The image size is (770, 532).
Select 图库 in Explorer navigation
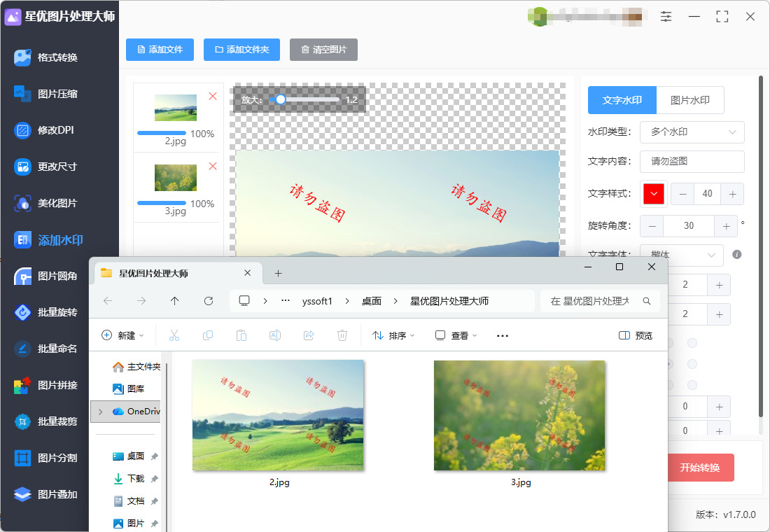click(129, 388)
